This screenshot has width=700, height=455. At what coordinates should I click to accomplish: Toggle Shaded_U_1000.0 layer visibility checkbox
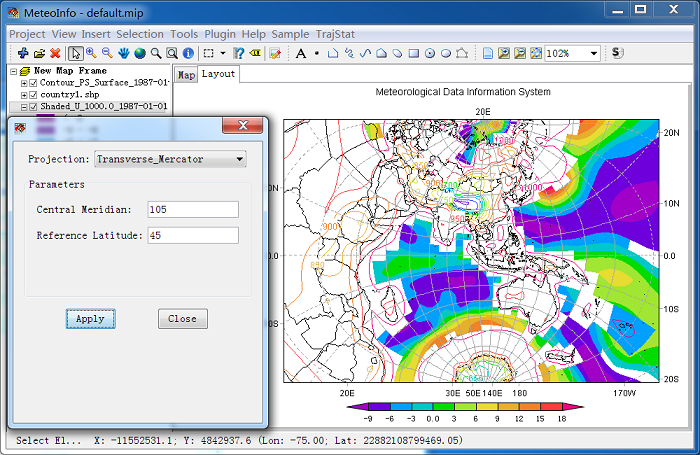click(33, 107)
